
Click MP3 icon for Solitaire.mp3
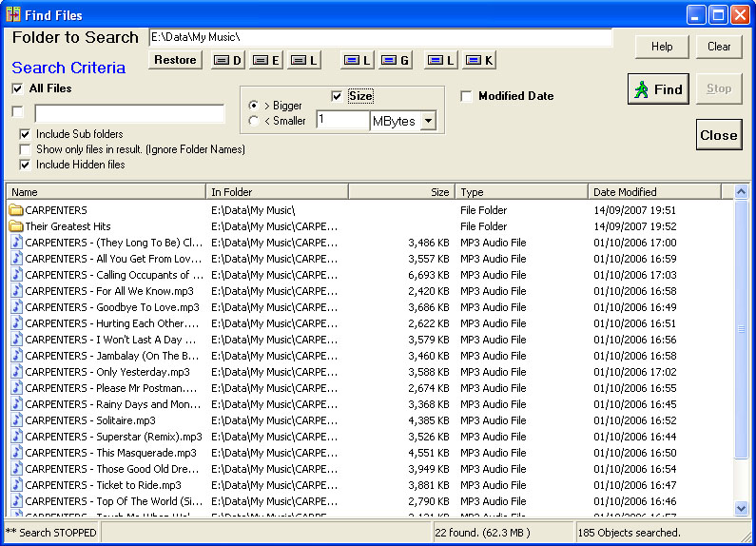pyautogui.click(x=17, y=420)
